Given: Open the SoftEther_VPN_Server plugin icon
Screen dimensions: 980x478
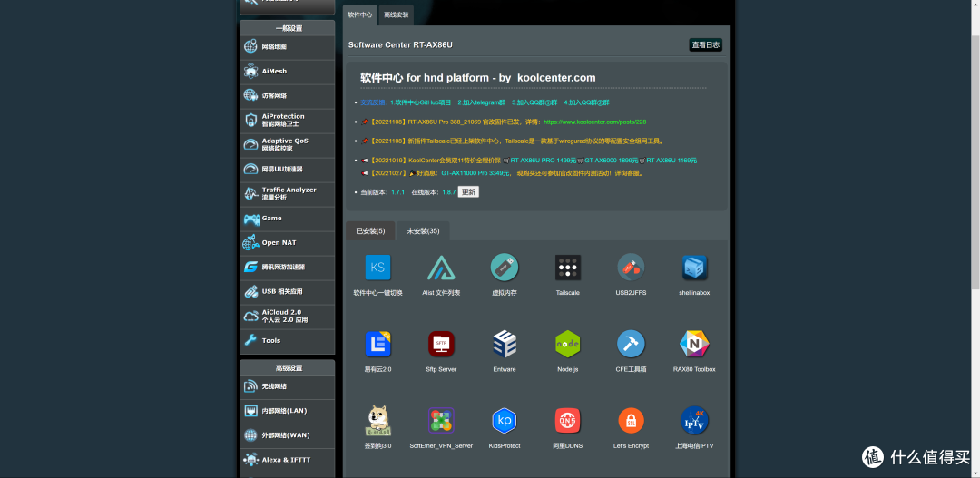Looking at the screenshot, I should (441, 421).
